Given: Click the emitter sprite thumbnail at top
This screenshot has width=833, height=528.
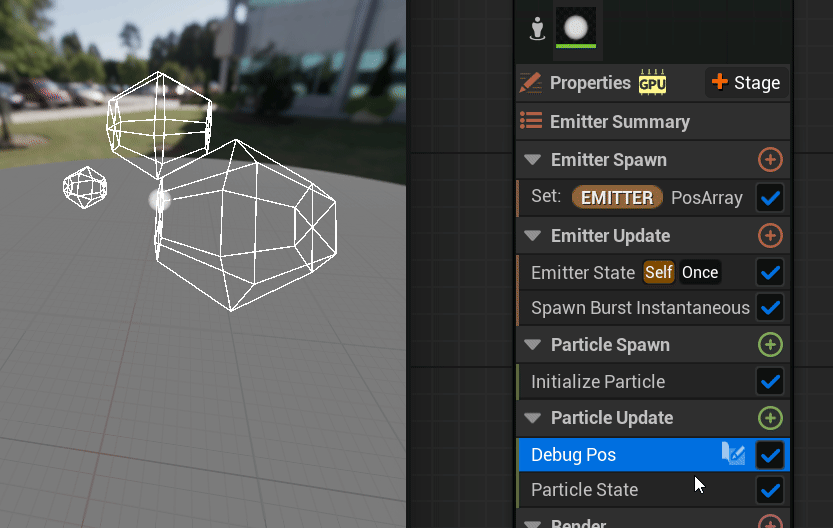Looking at the screenshot, I should pos(576,27).
